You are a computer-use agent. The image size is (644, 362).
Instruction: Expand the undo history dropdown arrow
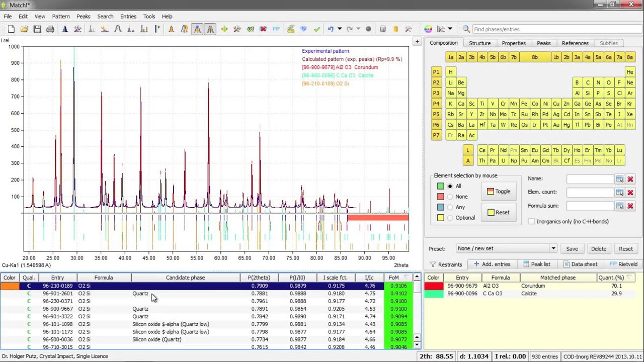point(340,29)
